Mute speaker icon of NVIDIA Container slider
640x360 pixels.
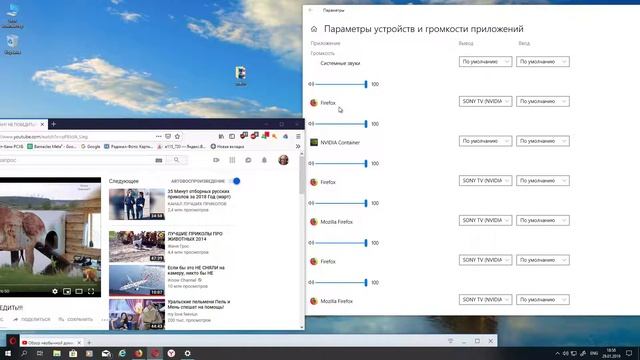click(x=311, y=164)
